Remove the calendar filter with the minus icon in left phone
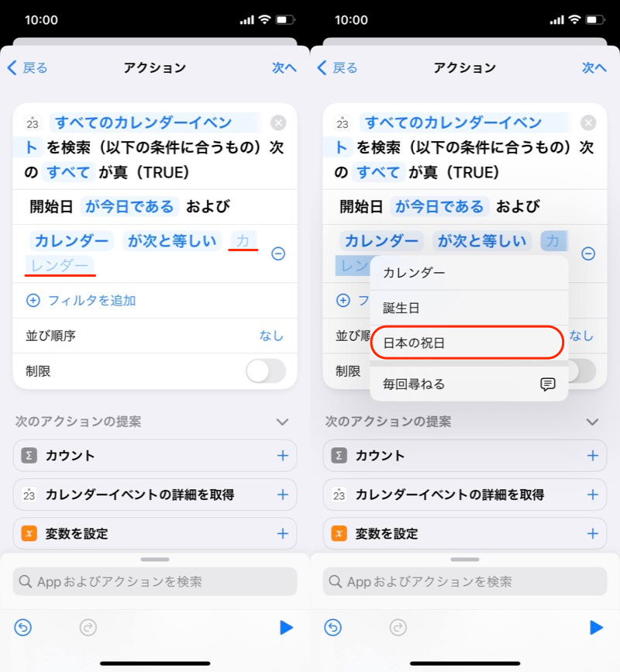Image resolution: width=620 pixels, height=672 pixels. pos(278,253)
